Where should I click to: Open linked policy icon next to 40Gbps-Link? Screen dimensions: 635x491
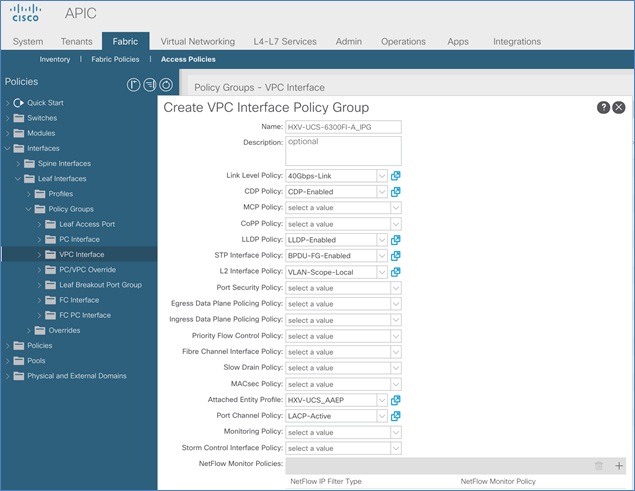coord(396,176)
